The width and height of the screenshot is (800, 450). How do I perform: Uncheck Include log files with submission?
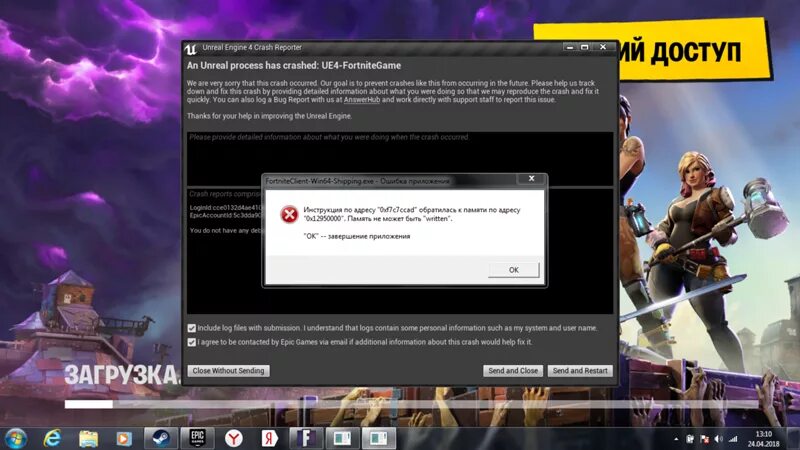click(x=191, y=328)
